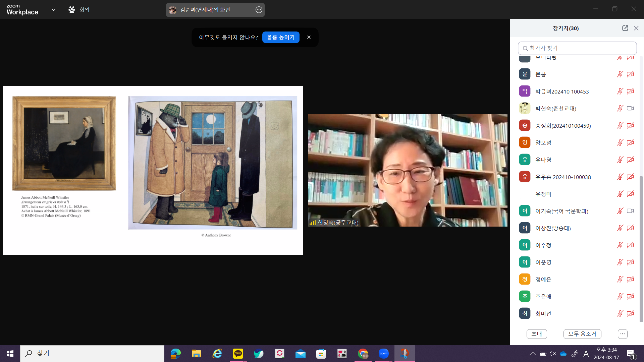The width and height of the screenshot is (644, 362).
Task: Click camera-off icon for 양보성
Action: (630, 142)
